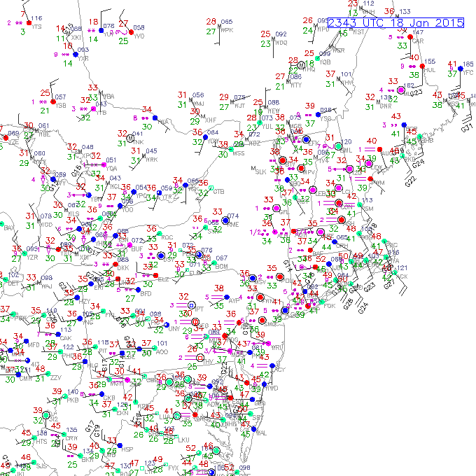This screenshot has width=476, height=476.
Task: Click the ZZV station identifier
Action: [x=56, y=377]
